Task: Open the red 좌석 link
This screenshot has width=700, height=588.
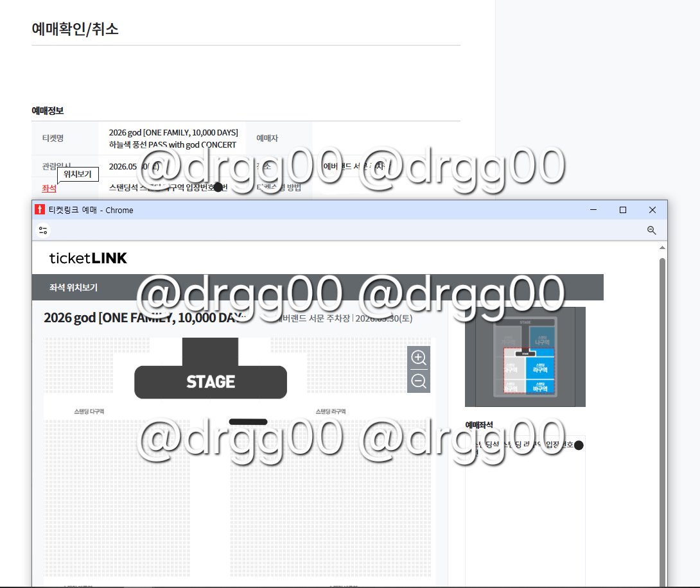Action: point(49,188)
